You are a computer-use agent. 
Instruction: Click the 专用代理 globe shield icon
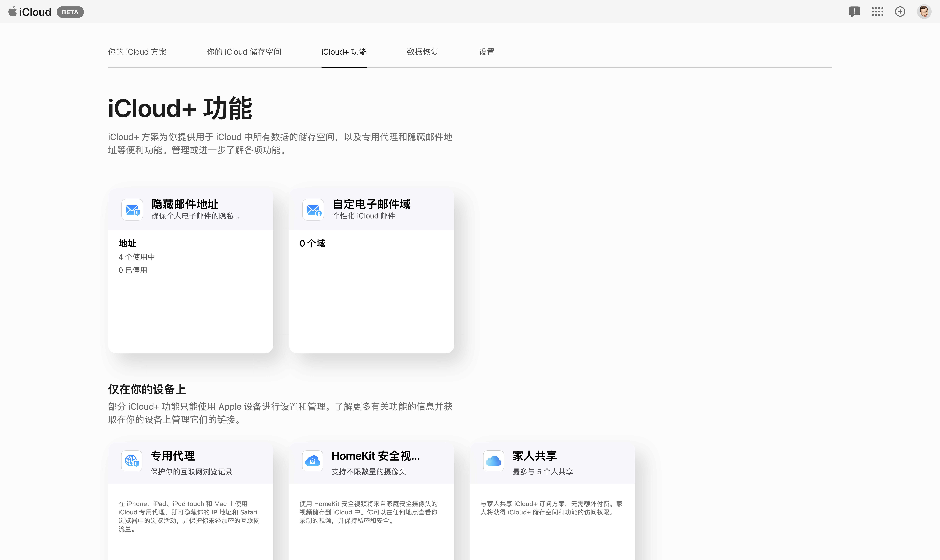tap(132, 461)
